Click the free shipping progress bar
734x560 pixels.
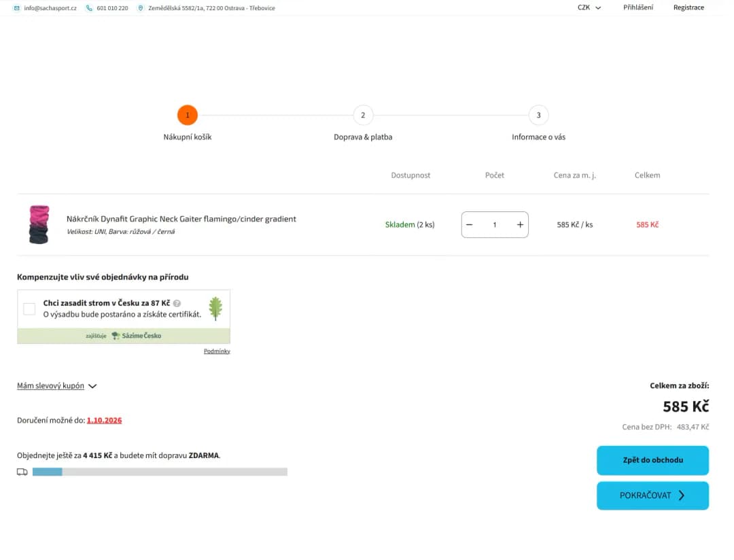(x=160, y=472)
